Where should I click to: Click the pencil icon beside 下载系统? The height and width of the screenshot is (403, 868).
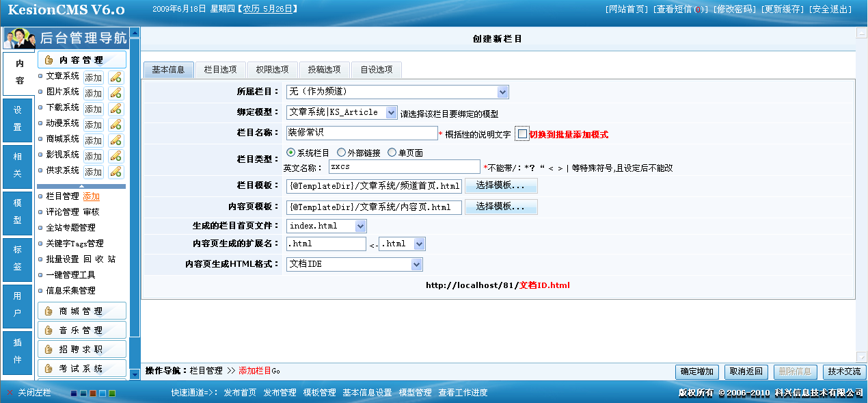pyautogui.click(x=116, y=109)
